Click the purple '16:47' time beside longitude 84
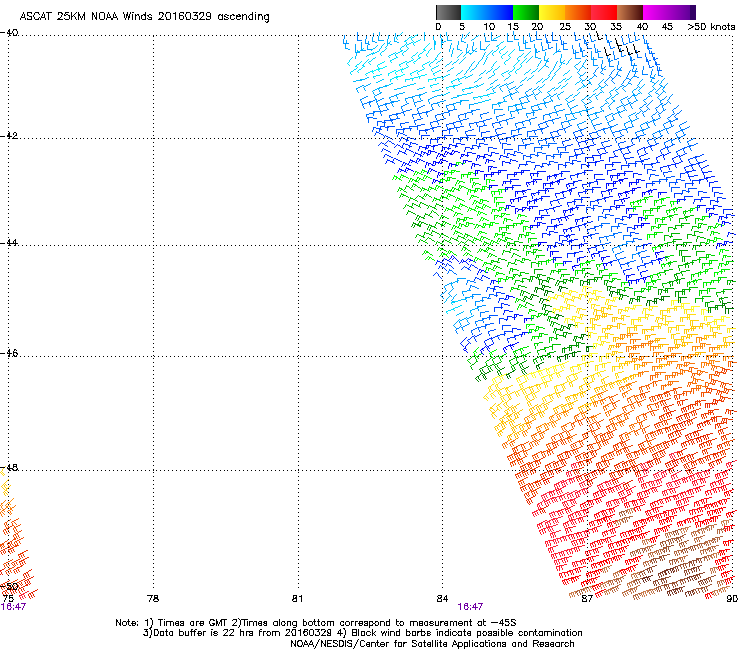This screenshot has height=650, width=740. 470,607
